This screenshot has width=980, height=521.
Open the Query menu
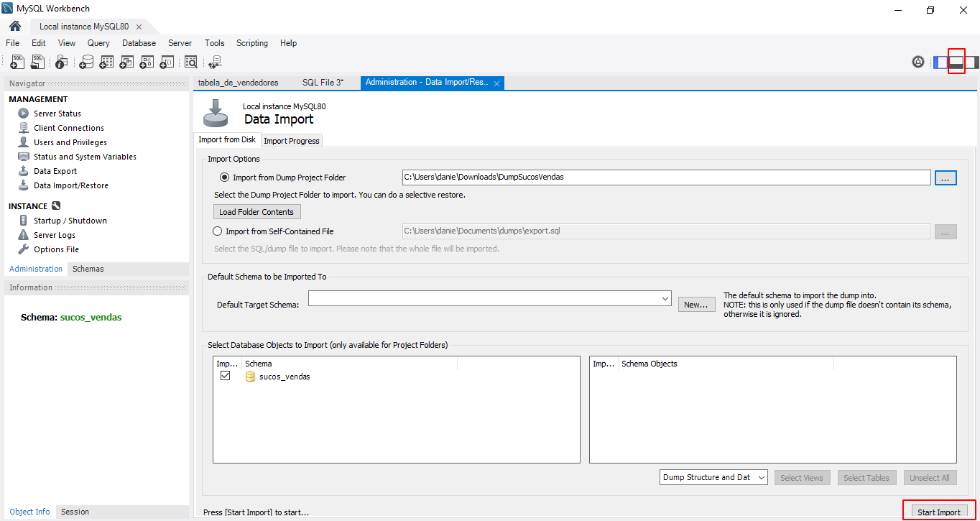98,43
